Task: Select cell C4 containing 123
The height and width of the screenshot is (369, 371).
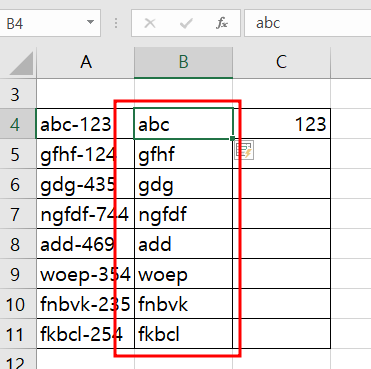Action: tap(281, 124)
